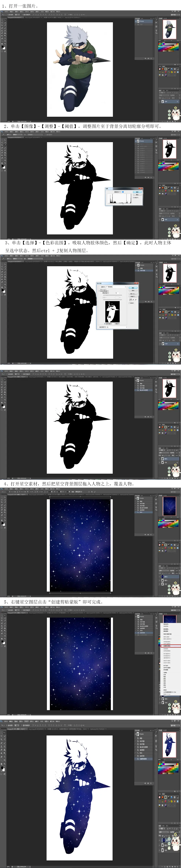Click the no-style red-slash swatch right of 色彩范围 dialog
This screenshot has height=868, width=181.
(x=160, y=312)
